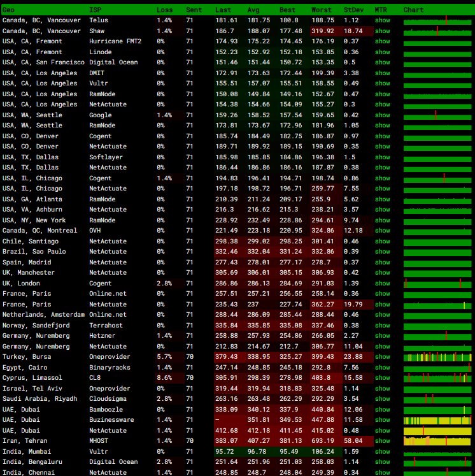
Task: Click 'Binaryracks' ISP cell
Action: pyautogui.click(x=110, y=367)
